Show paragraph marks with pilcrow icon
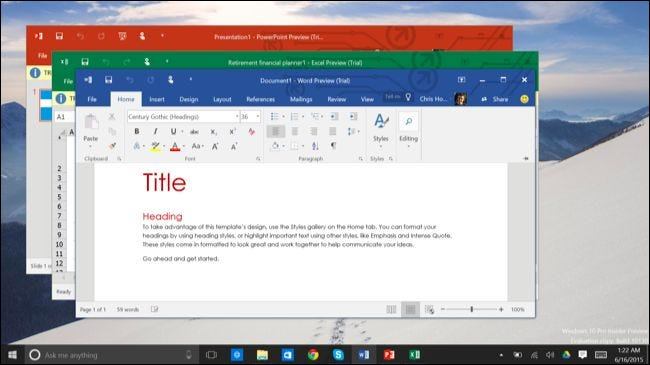This screenshot has height=365, width=650. click(x=333, y=146)
